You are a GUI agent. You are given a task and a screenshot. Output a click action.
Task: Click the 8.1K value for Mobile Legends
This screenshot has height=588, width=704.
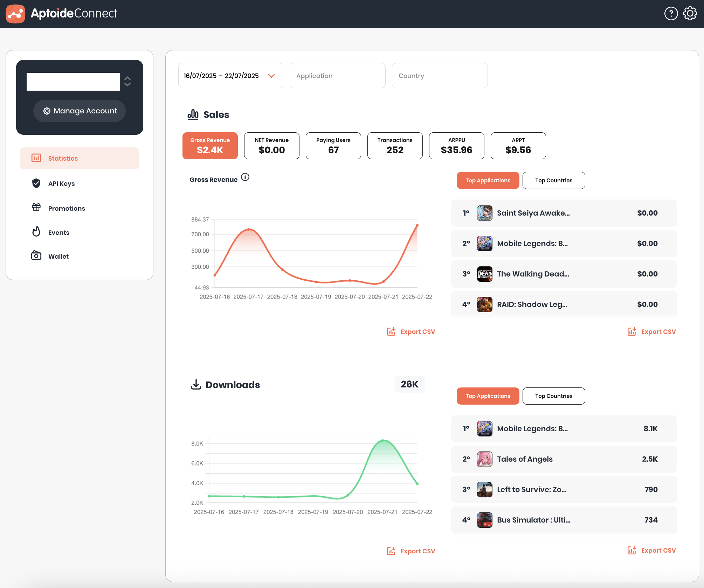tap(651, 429)
